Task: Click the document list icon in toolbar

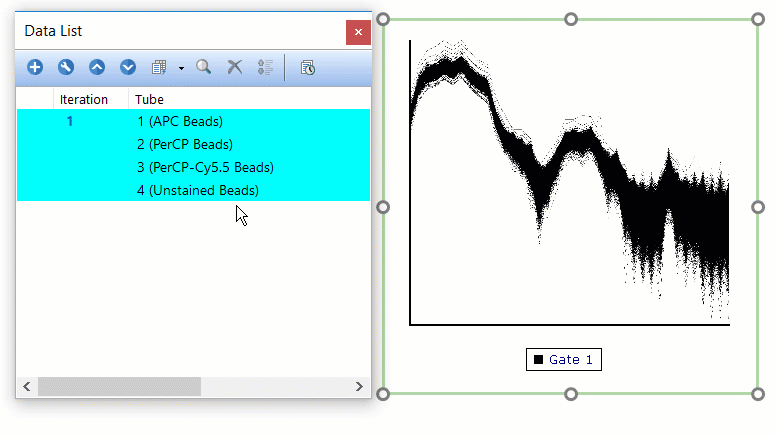Action: point(158,68)
